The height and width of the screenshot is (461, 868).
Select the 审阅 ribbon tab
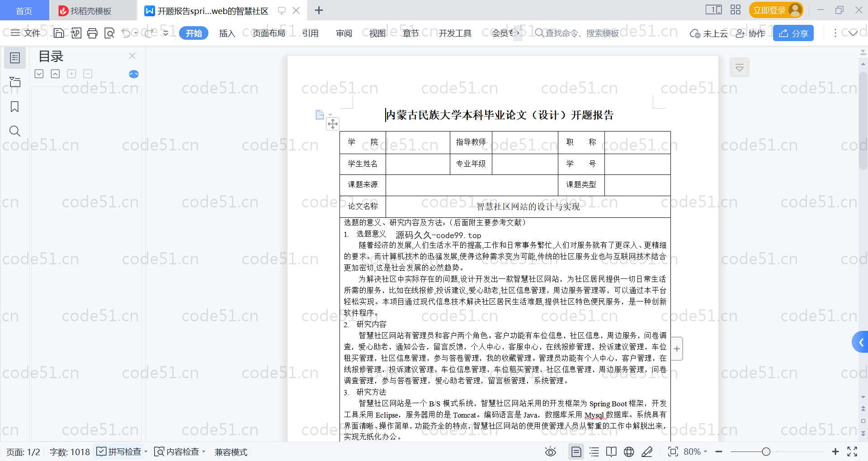point(344,33)
